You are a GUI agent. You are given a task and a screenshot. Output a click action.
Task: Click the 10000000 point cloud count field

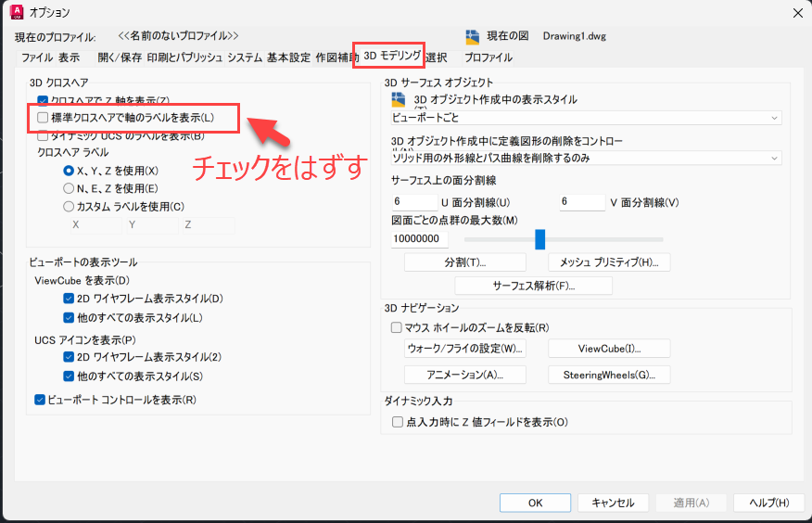coord(420,238)
